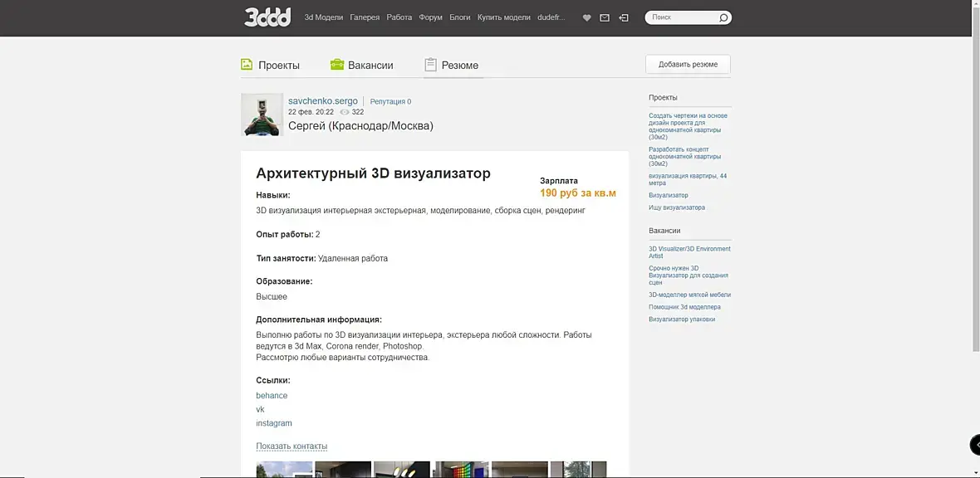
Task: Open 'визуализация квартиры, 44 метра' project
Action: 688,179
